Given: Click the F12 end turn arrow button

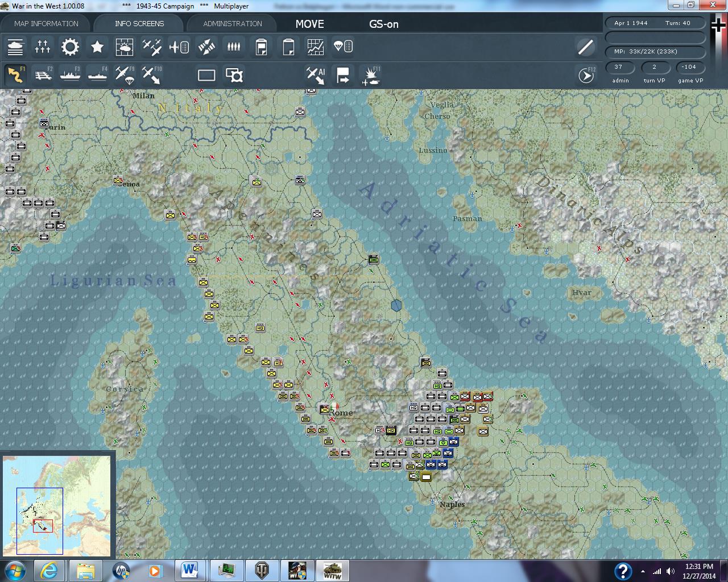Looking at the screenshot, I should coord(586,75).
